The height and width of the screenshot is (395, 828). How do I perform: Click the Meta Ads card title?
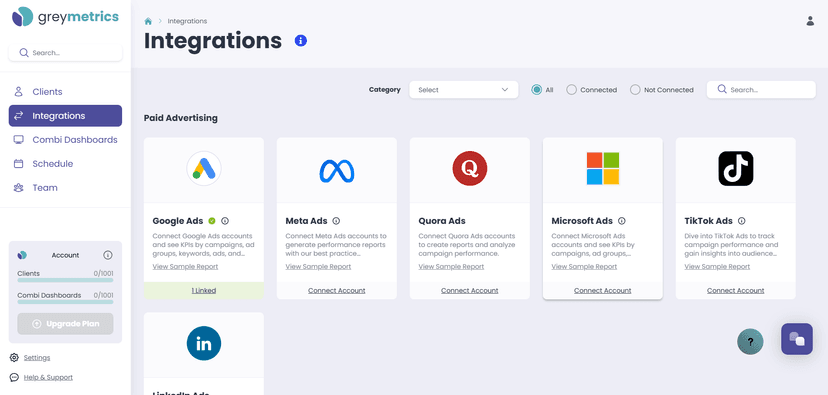[x=307, y=221]
